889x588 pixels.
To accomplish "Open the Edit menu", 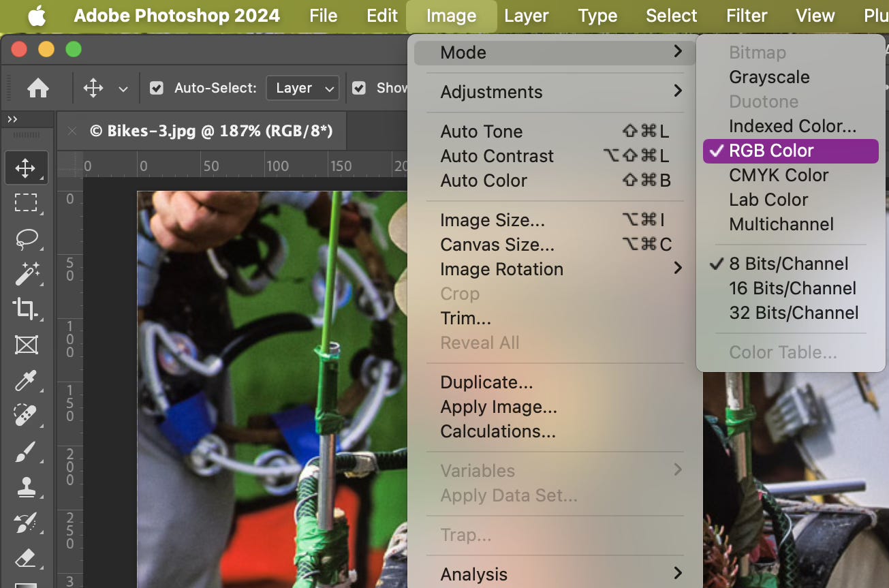I will tap(382, 16).
